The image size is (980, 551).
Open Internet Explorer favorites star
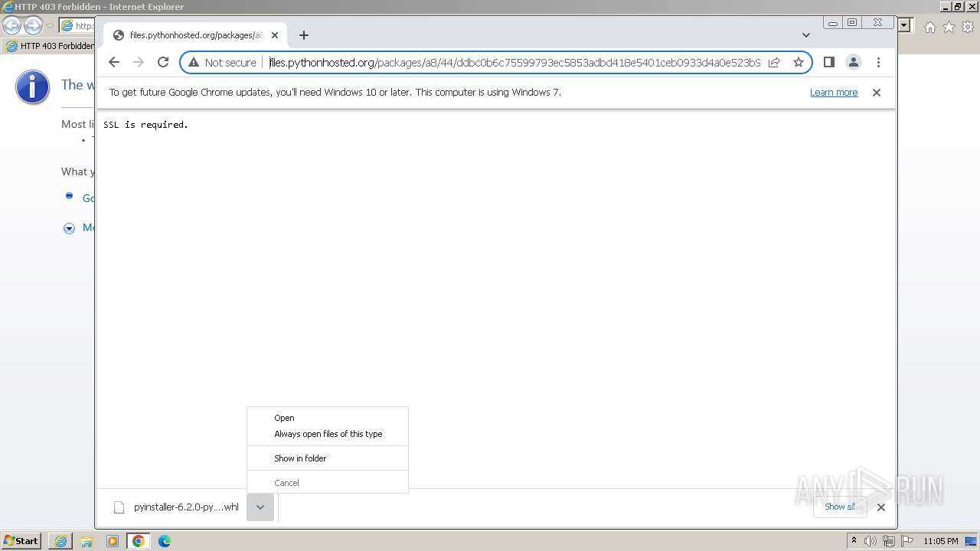949,27
